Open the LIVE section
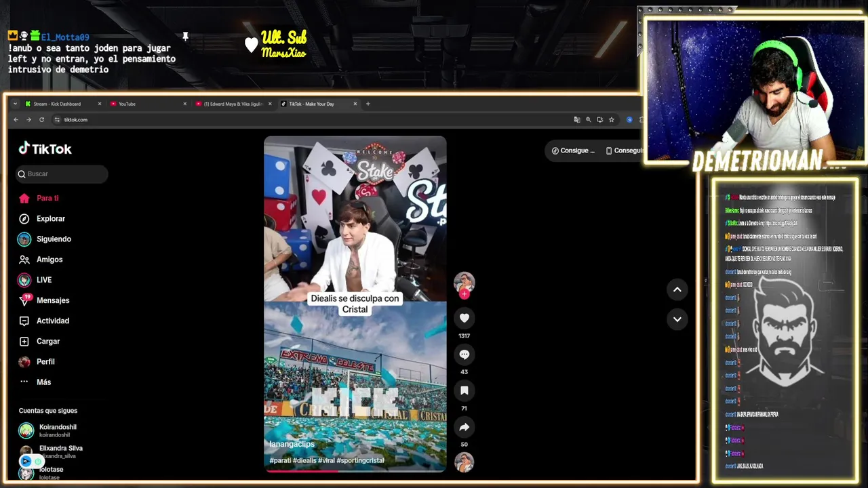Image resolution: width=868 pixels, height=488 pixels. (x=35, y=280)
